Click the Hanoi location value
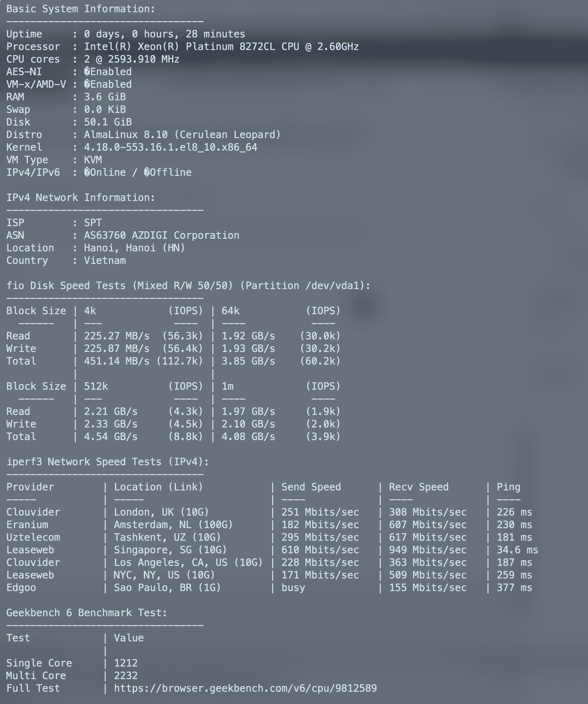Screen dimensions: 588x704 134,248
